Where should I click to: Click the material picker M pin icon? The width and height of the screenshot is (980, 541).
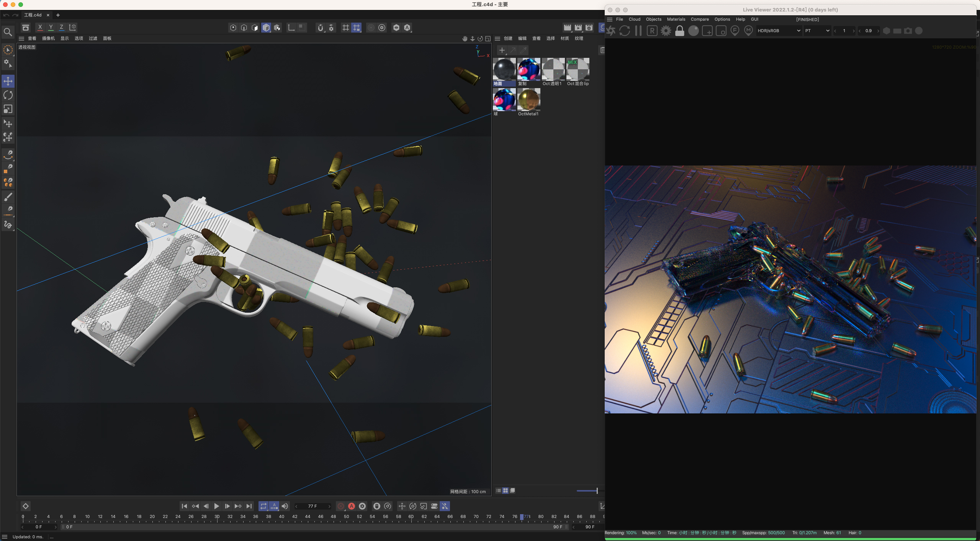(748, 31)
